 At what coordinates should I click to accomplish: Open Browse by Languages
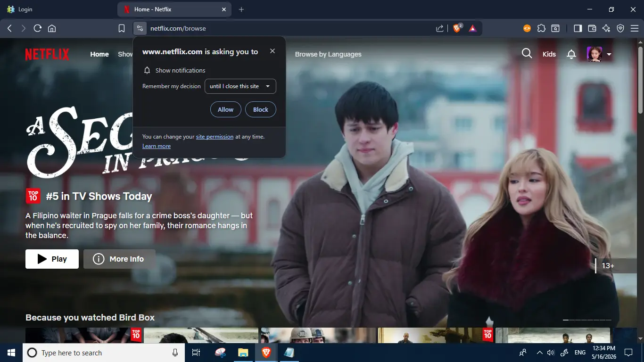coord(328,54)
